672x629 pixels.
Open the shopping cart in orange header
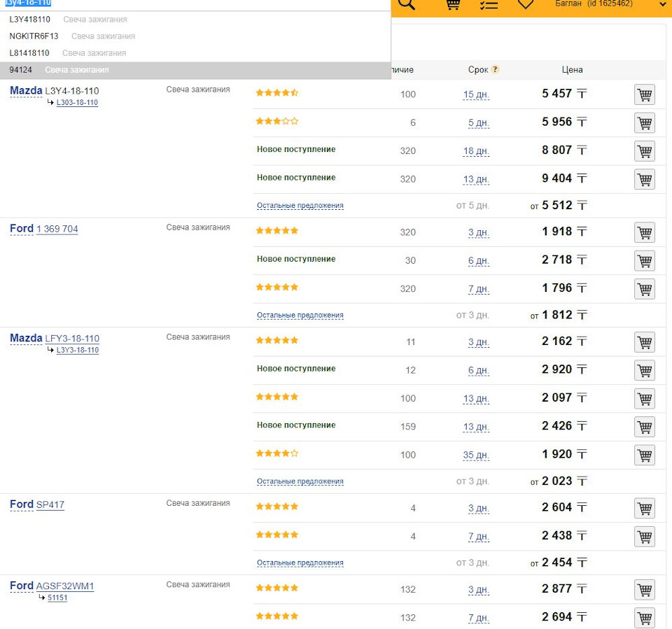tap(453, 4)
